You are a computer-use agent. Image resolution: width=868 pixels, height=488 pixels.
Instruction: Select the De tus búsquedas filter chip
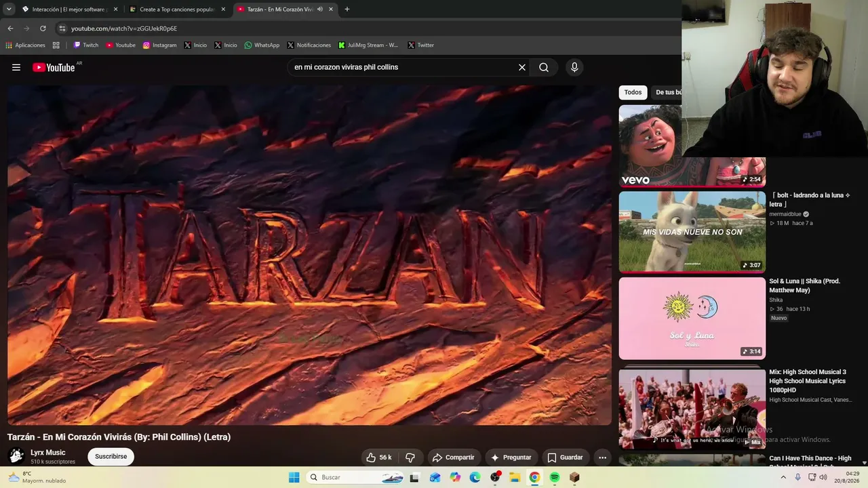click(x=667, y=92)
